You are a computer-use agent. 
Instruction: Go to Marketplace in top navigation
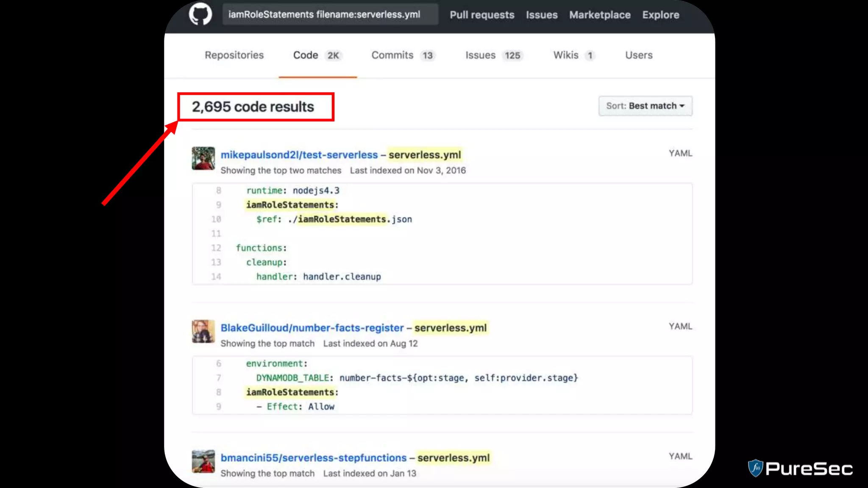(600, 15)
